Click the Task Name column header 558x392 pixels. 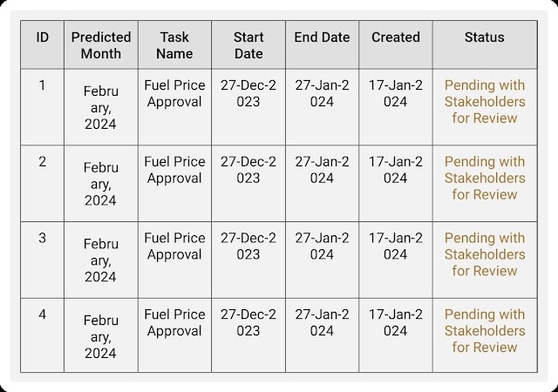click(x=174, y=45)
